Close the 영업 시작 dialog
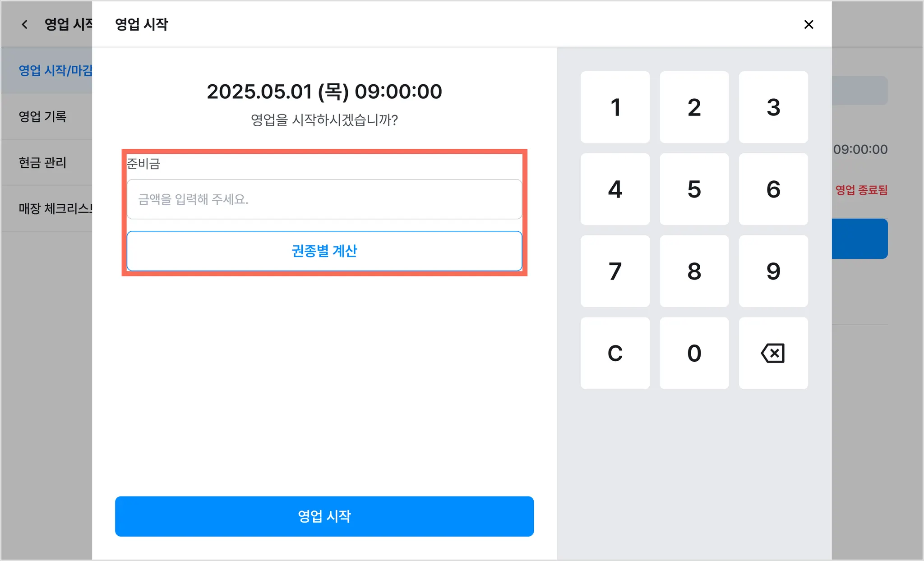The width and height of the screenshot is (924, 561). 808,24
